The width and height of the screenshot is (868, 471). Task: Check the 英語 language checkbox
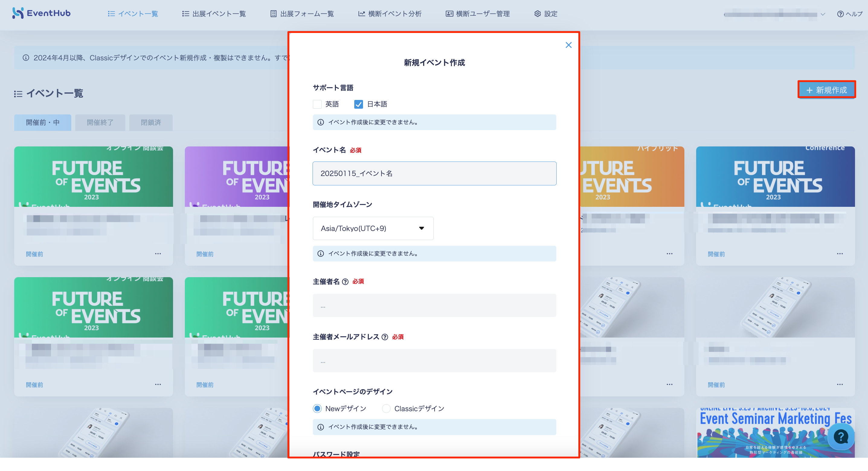pyautogui.click(x=317, y=104)
